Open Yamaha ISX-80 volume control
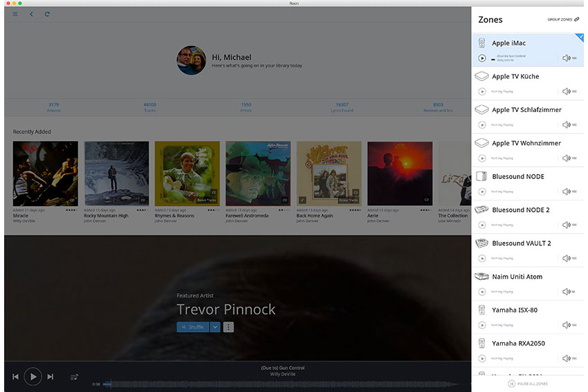The width and height of the screenshot is (588, 392). coord(567,325)
